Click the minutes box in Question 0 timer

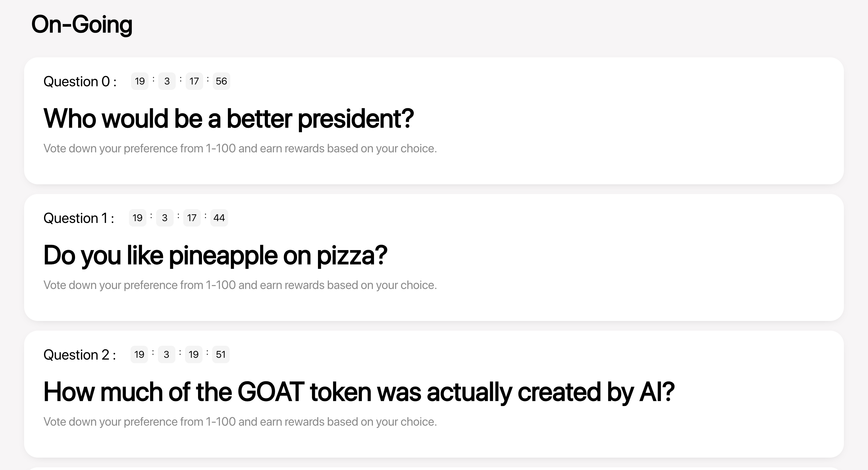(194, 81)
